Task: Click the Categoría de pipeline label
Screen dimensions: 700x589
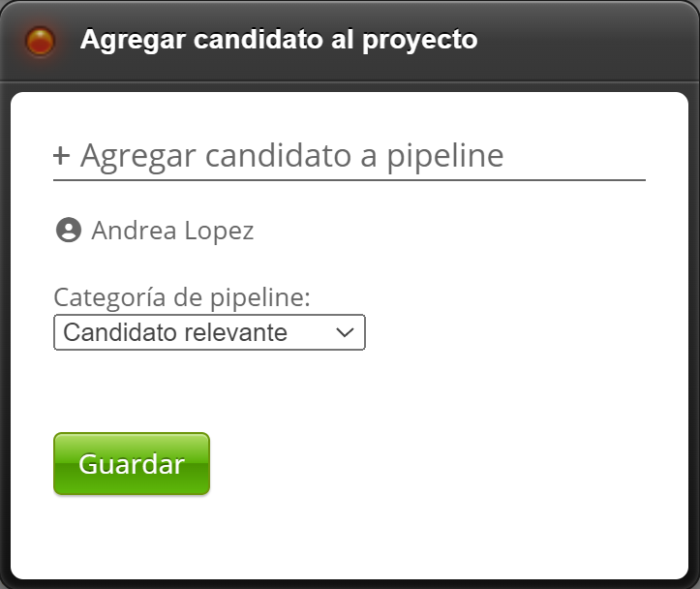Action: click(x=182, y=297)
